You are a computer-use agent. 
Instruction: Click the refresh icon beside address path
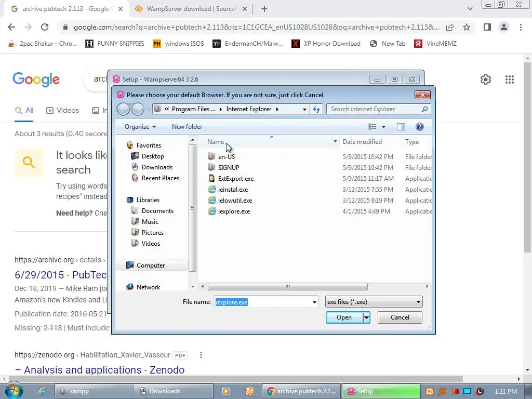316,109
